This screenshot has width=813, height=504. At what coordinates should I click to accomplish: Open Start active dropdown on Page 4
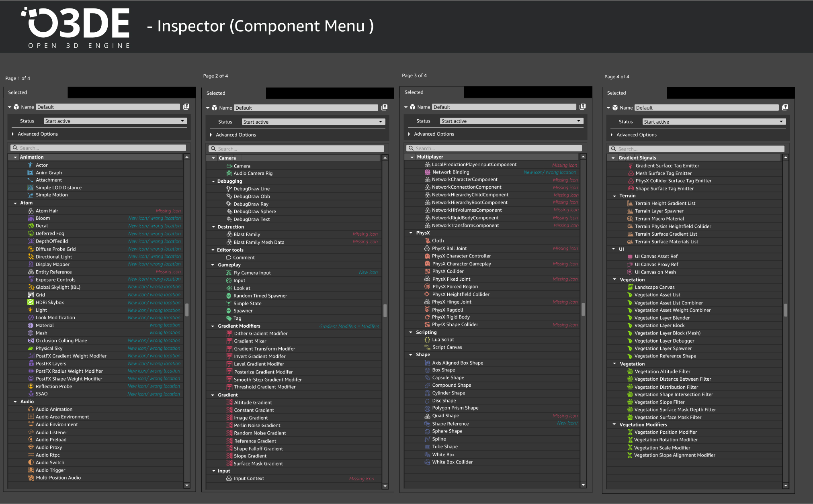pos(714,122)
